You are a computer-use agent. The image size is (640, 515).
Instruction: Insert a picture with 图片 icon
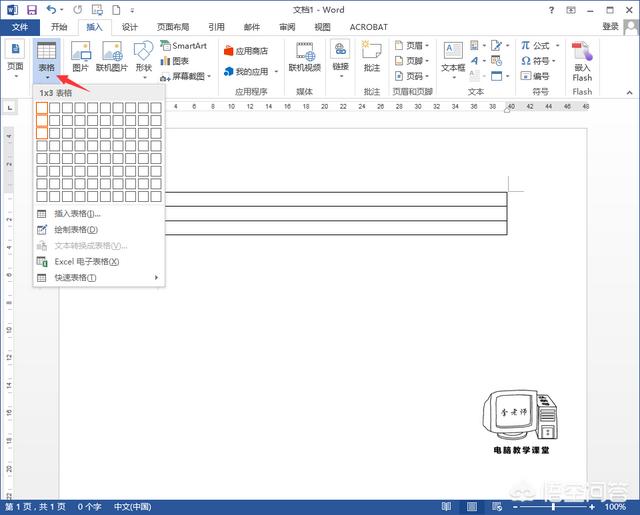point(80,57)
